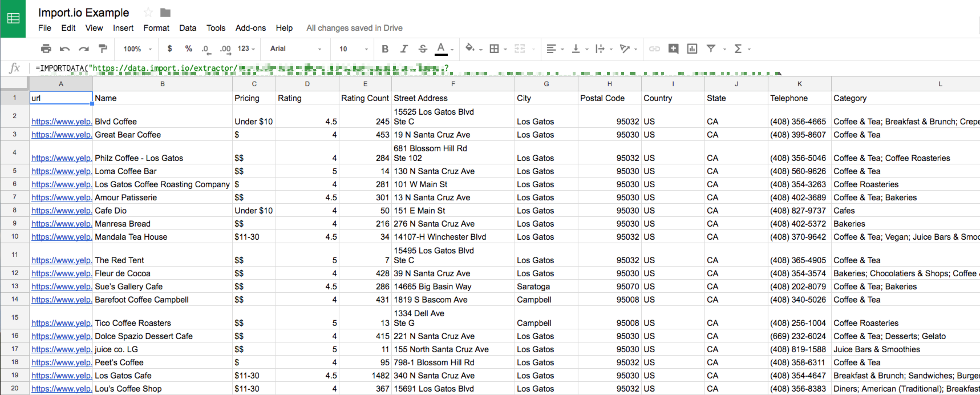Open the File menu
The height and width of the screenshot is (395, 980).
pyautogui.click(x=44, y=28)
